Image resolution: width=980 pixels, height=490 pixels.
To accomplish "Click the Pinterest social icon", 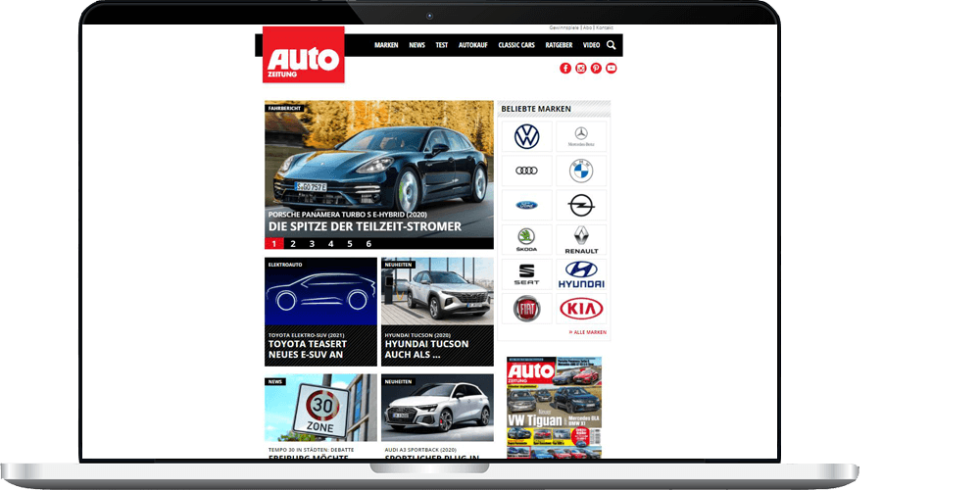I will (x=596, y=68).
